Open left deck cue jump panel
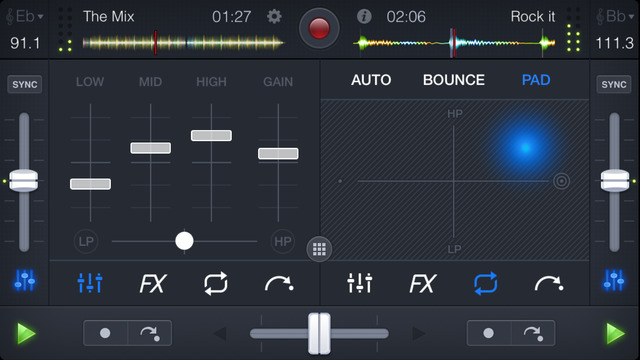 click(x=279, y=283)
